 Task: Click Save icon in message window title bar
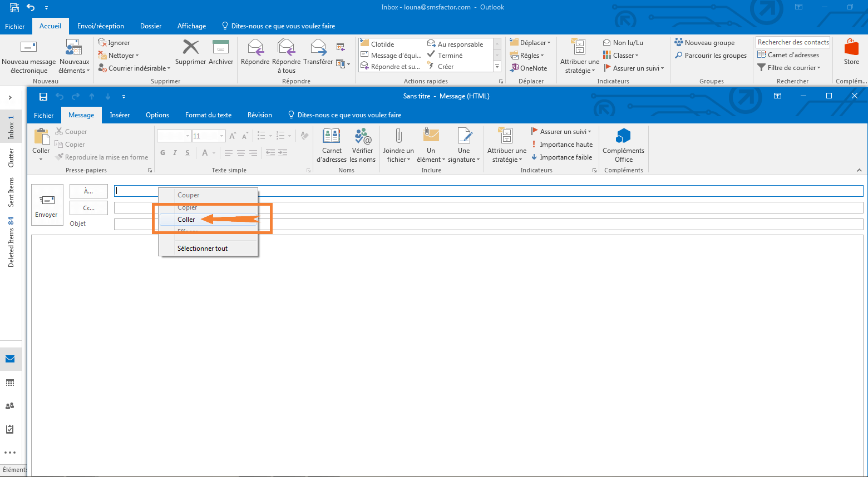[43, 96]
